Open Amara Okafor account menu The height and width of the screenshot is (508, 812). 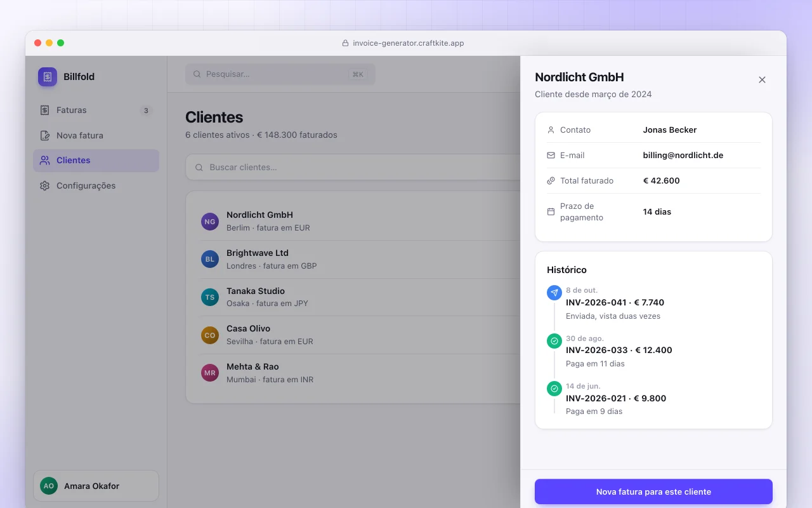(x=96, y=486)
